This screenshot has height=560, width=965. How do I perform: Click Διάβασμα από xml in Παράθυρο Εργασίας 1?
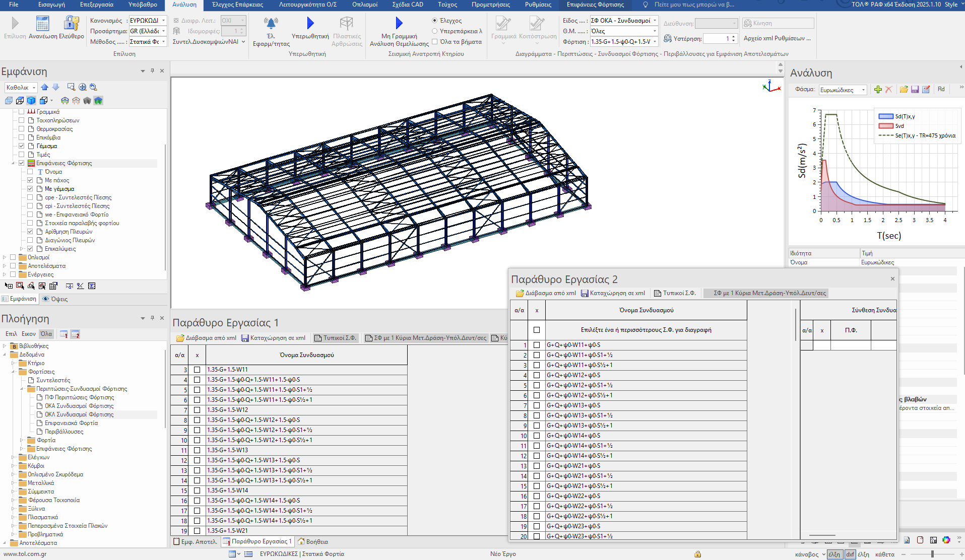(x=206, y=338)
